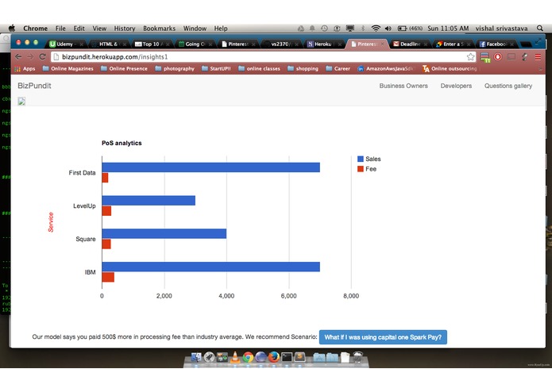
Task: Open the Online Magazines bookmarks folder
Action: [68, 68]
